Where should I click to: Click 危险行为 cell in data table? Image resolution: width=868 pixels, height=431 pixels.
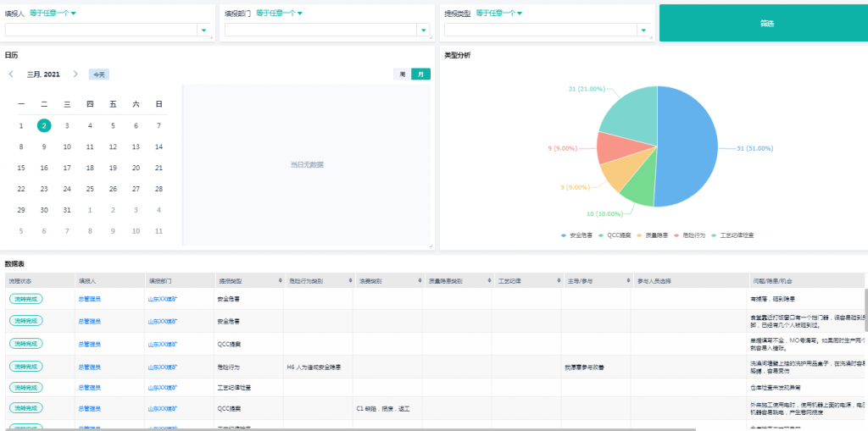[229, 367]
